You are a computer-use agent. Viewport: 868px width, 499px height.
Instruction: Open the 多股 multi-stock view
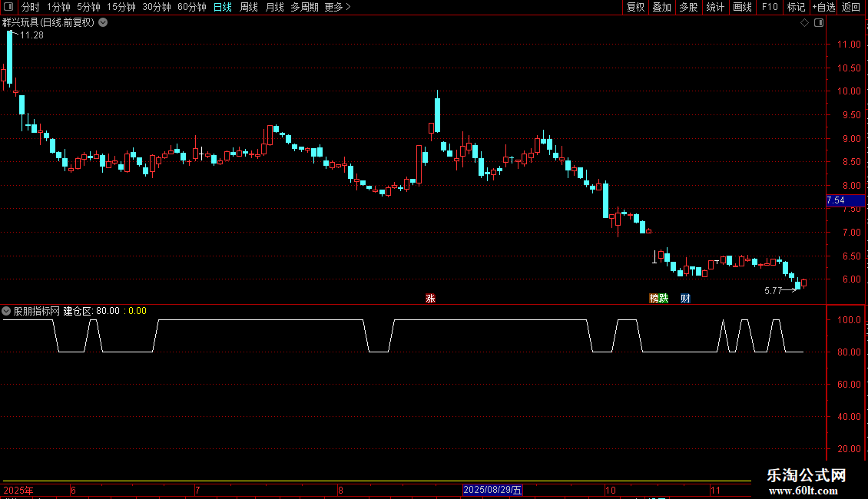point(688,7)
